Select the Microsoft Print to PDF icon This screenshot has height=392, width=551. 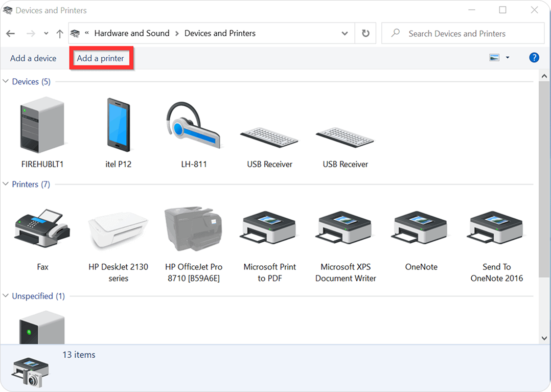pos(269,227)
